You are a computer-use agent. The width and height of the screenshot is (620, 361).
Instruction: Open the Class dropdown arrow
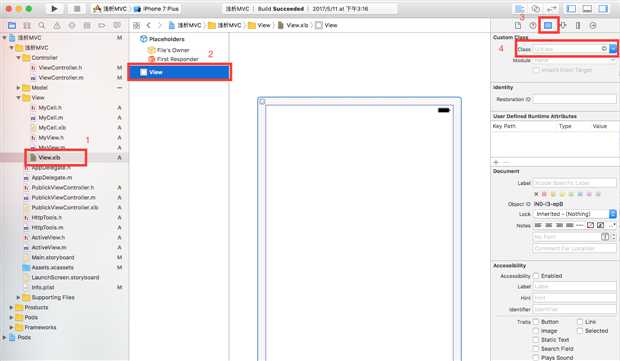pyautogui.click(x=613, y=49)
